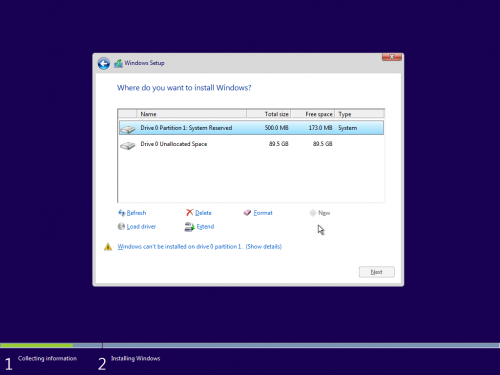Select Drive 0 Partition 1: System Reserved

click(251, 128)
